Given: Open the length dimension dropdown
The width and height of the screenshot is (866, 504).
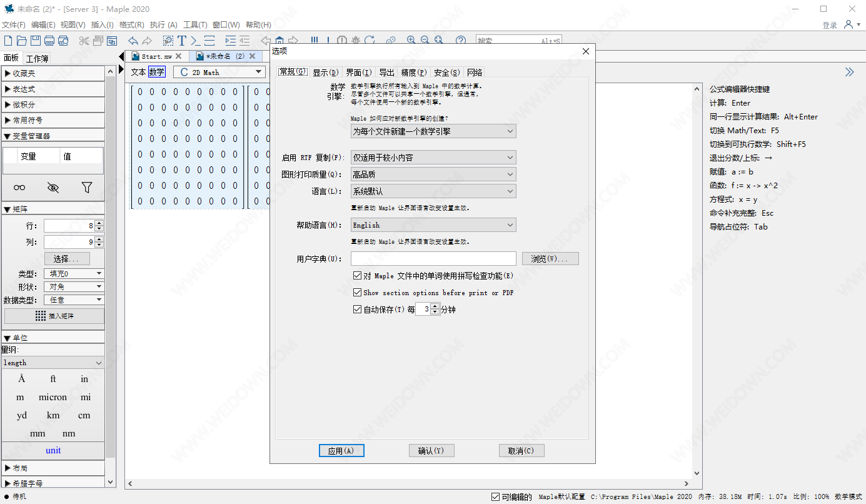Looking at the screenshot, I should coord(53,363).
